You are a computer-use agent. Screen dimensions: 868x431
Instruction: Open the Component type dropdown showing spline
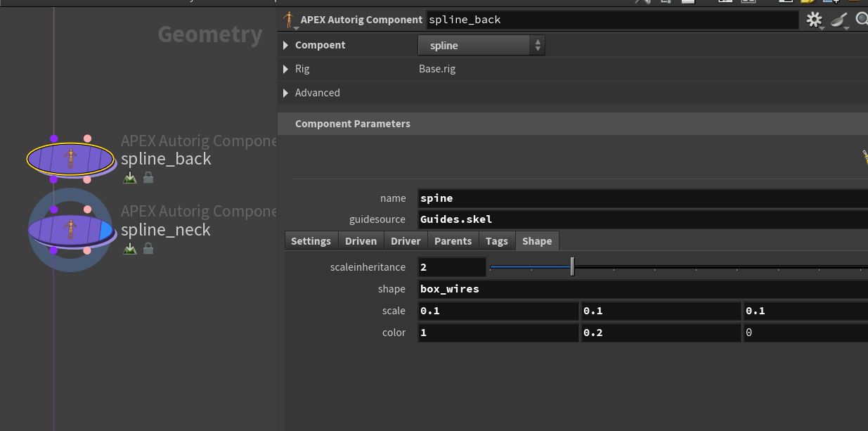coord(481,46)
